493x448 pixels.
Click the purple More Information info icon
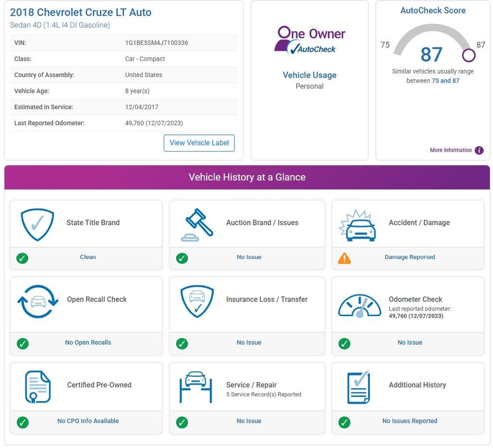click(479, 150)
